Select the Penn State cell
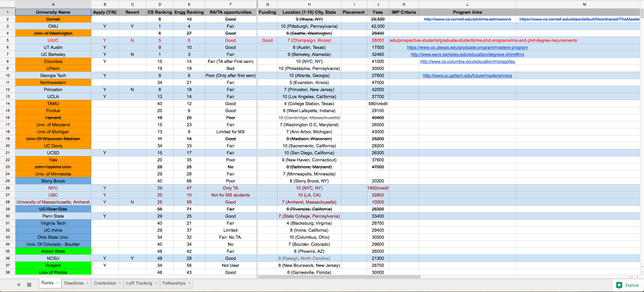The width and height of the screenshot is (644, 292). [x=53, y=216]
